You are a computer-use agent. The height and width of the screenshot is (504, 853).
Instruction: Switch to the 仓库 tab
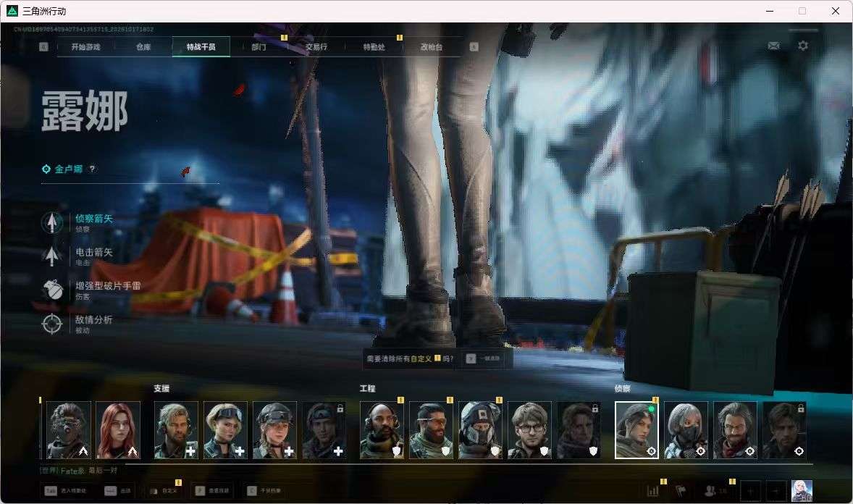pyautogui.click(x=143, y=47)
